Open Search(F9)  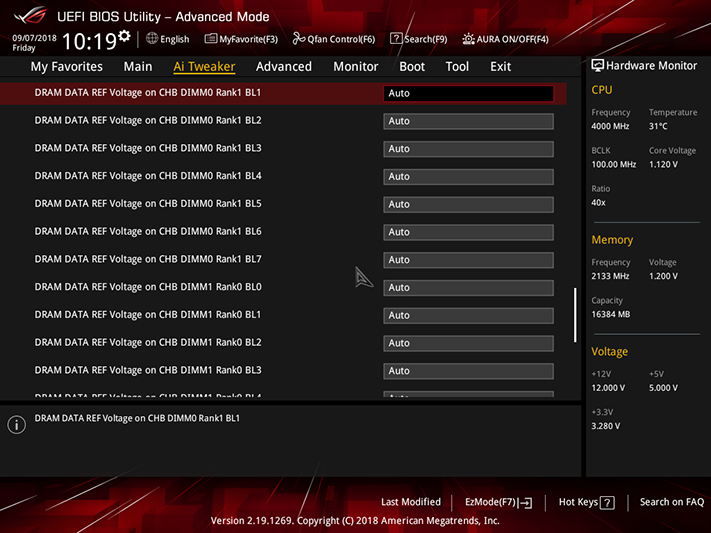(419, 39)
